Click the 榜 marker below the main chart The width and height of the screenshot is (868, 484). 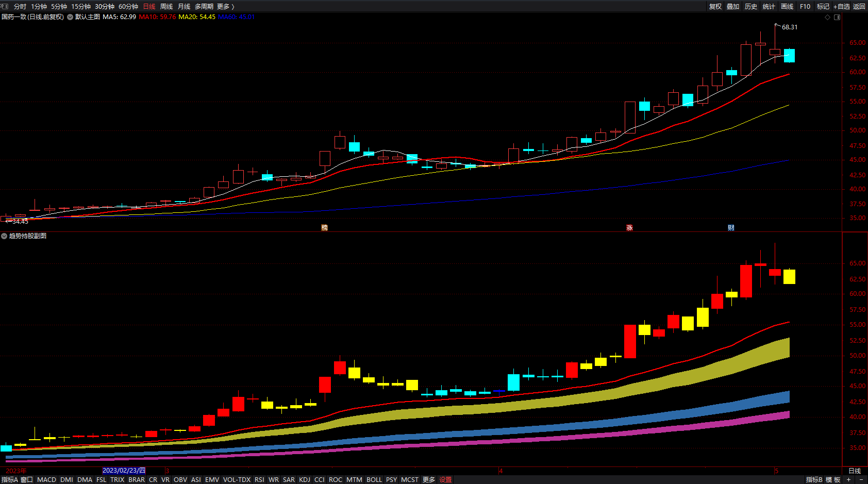coord(324,227)
